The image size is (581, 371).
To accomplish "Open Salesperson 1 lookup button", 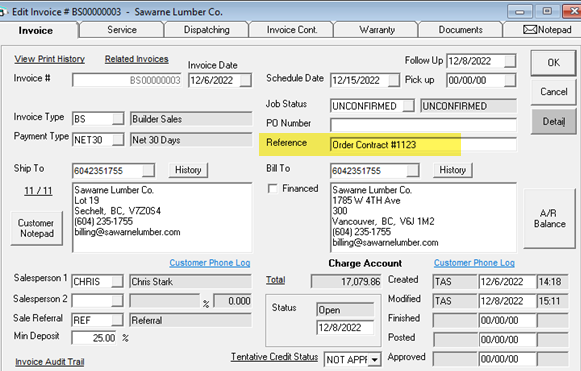I will coord(117,282).
